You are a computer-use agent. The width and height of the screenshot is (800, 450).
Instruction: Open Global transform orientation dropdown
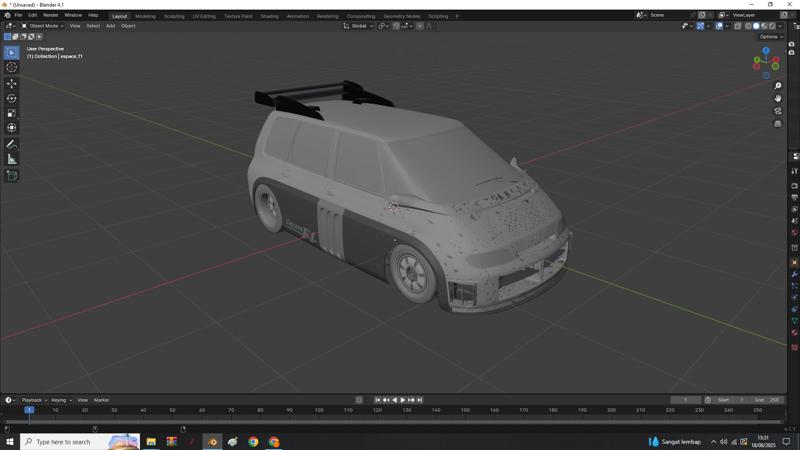[359, 26]
